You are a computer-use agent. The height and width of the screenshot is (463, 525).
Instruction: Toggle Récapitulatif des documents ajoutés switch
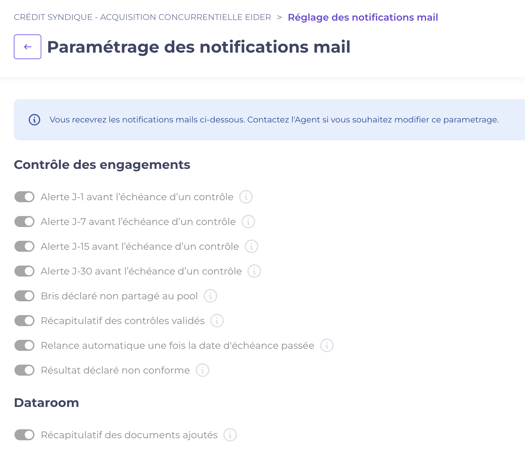(24, 435)
